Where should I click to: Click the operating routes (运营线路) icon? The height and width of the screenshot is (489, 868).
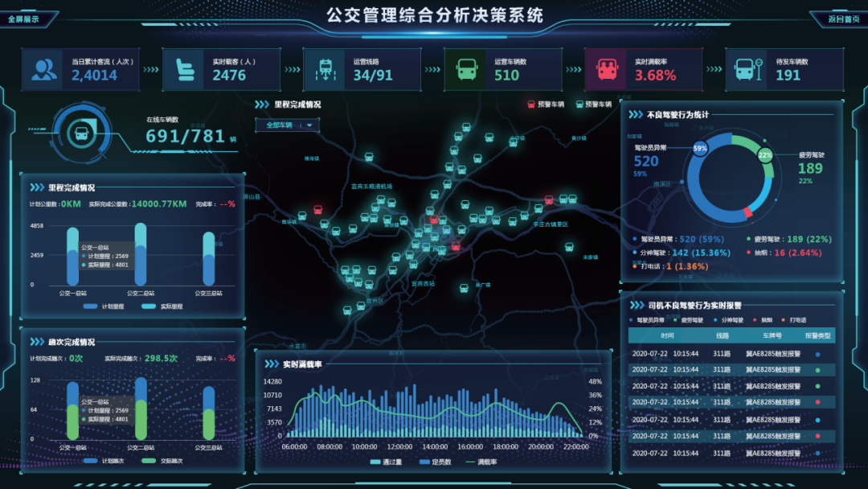coord(325,70)
